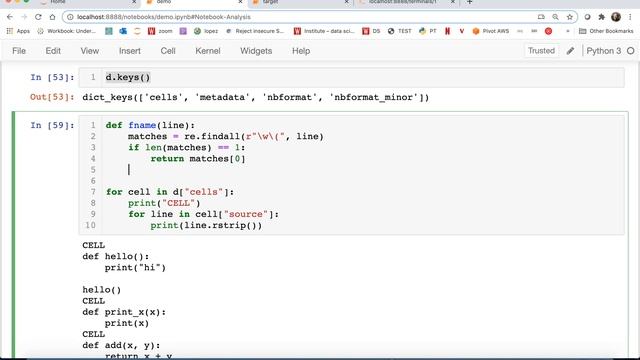Click the 'return matches[0]' line
The width and height of the screenshot is (640, 360).
click(198, 158)
